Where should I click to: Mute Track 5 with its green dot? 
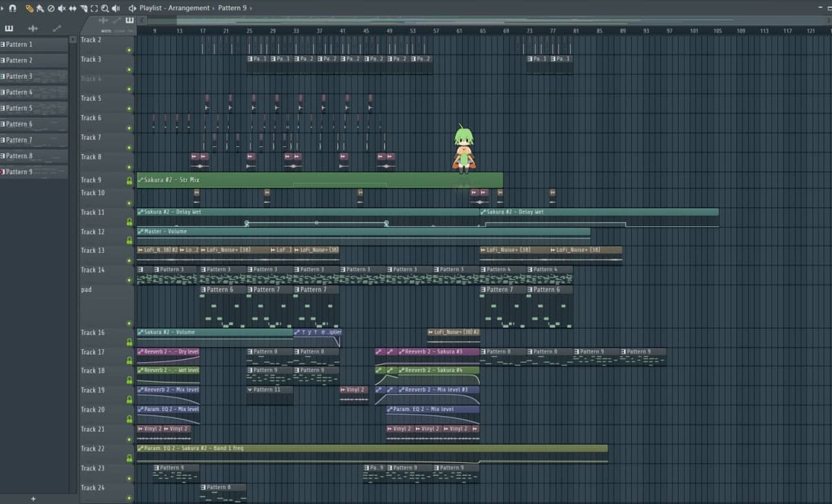pyautogui.click(x=129, y=108)
